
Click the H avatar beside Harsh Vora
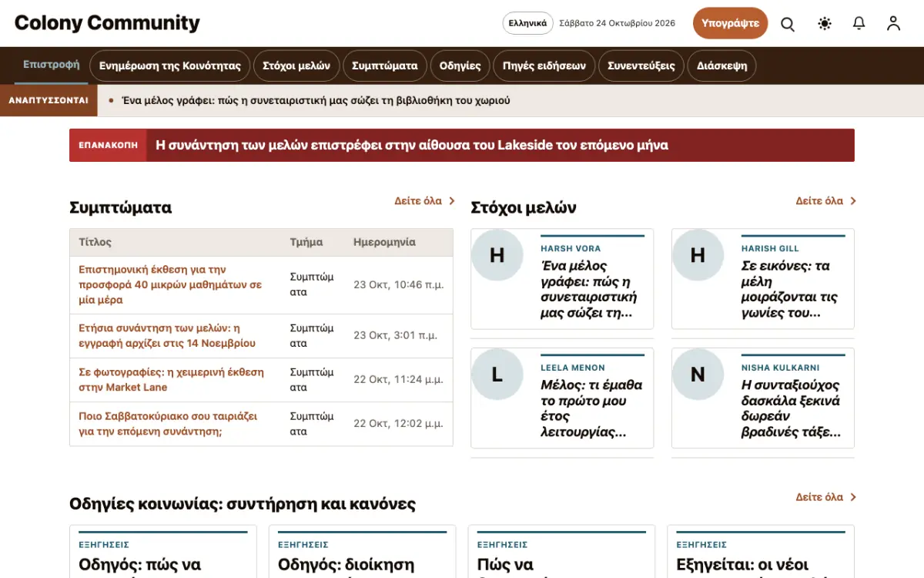click(497, 255)
